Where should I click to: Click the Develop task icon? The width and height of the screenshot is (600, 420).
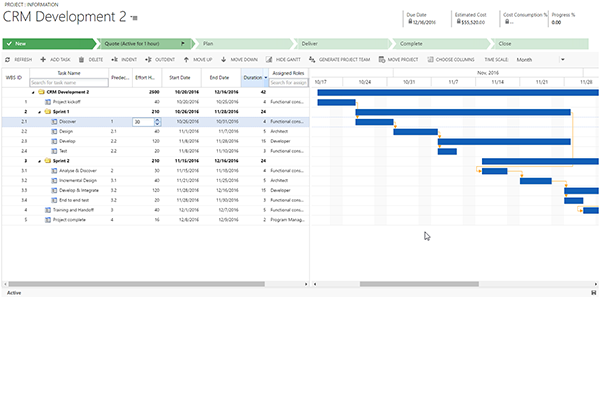click(54, 142)
